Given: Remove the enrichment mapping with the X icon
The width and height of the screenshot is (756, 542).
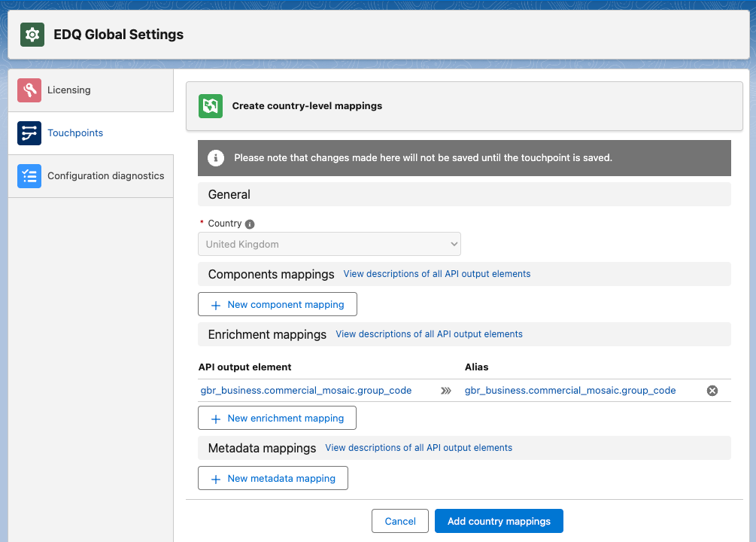Looking at the screenshot, I should (712, 390).
